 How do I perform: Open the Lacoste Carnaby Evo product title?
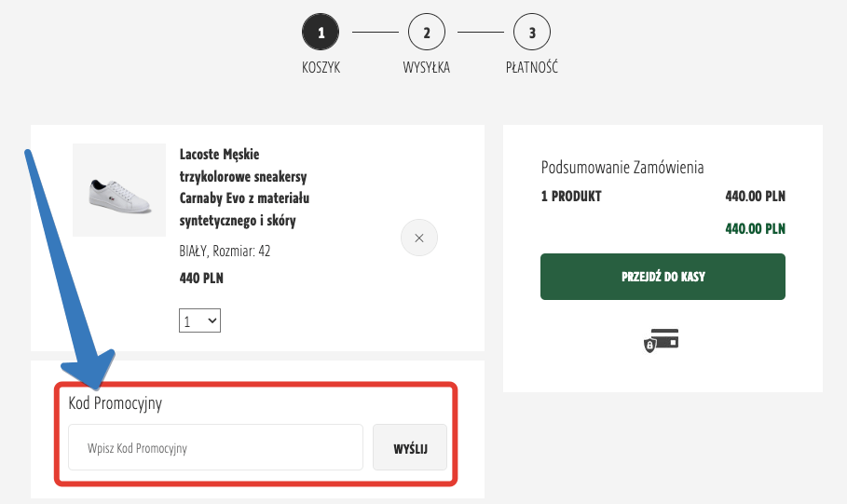coord(243,187)
